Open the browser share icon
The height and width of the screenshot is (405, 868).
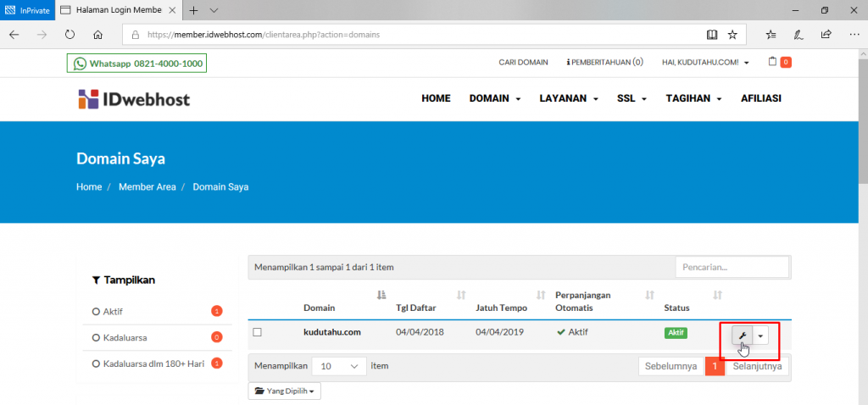826,35
